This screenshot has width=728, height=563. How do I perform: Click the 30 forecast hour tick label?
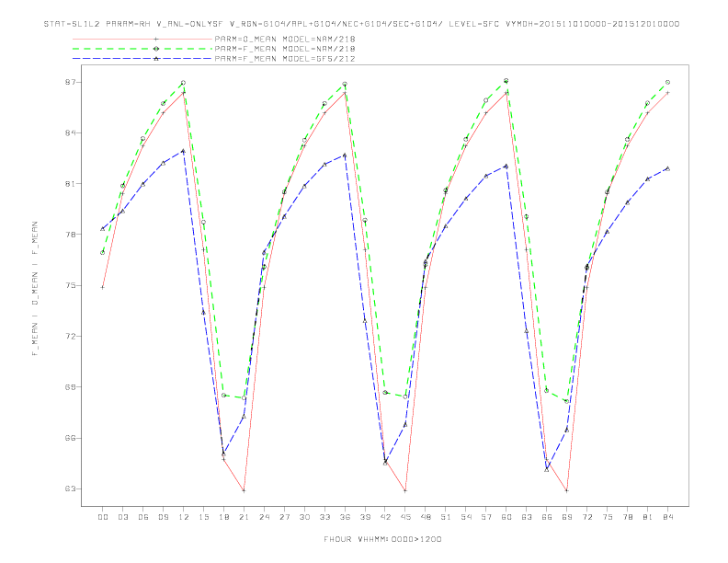tap(304, 517)
